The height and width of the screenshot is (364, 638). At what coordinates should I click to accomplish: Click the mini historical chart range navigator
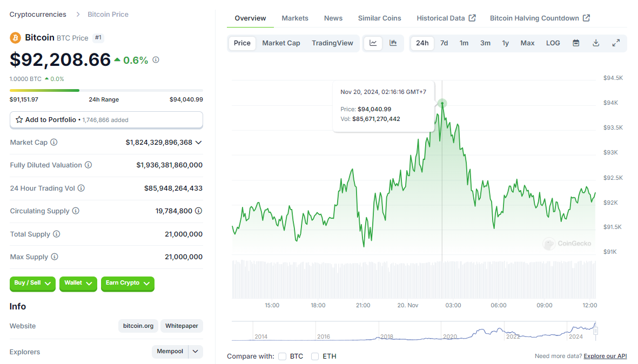tap(414, 331)
